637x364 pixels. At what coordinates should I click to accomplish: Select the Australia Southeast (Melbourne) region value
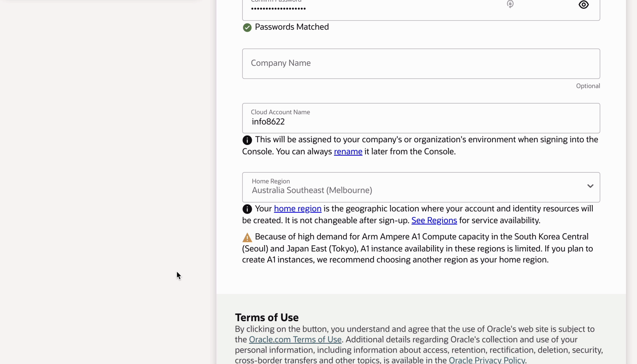click(312, 190)
